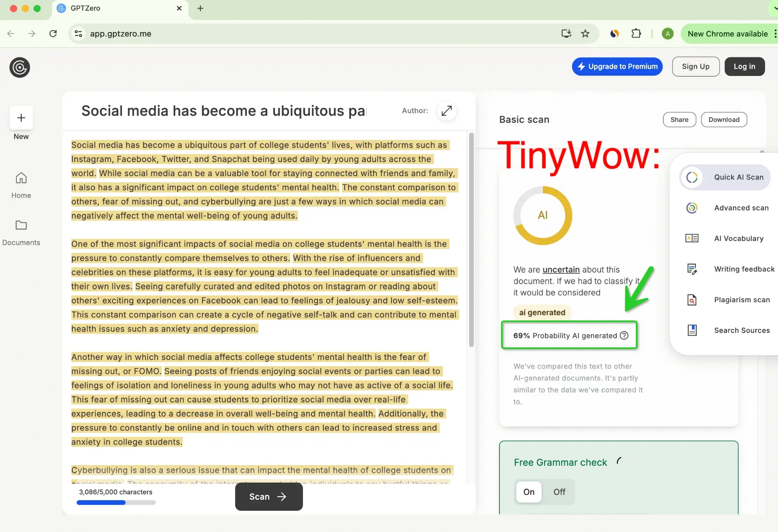Select Quick AI Scan menu item

click(x=725, y=177)
